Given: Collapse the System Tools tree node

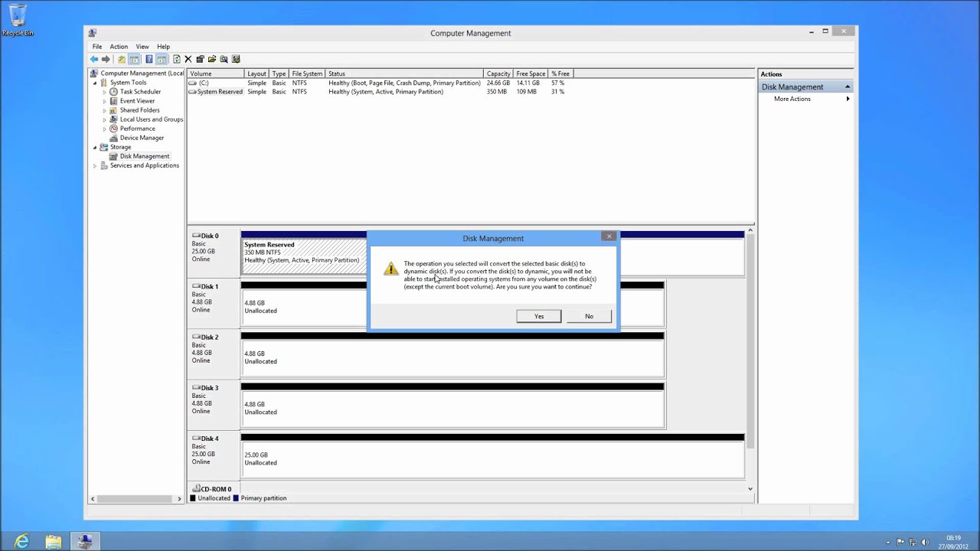Looking at the screenshot, I should 95,83.
